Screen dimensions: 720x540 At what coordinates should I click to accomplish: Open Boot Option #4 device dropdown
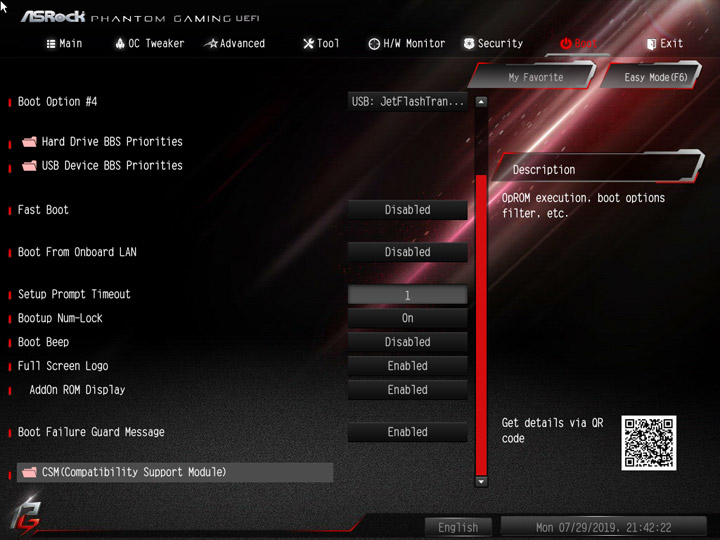(x=407, y=101)
